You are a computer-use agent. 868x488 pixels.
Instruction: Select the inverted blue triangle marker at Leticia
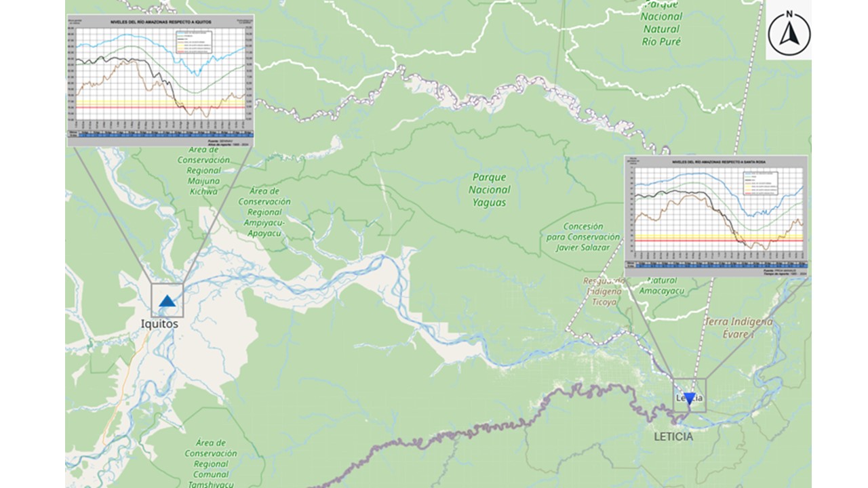coord(689,398)
